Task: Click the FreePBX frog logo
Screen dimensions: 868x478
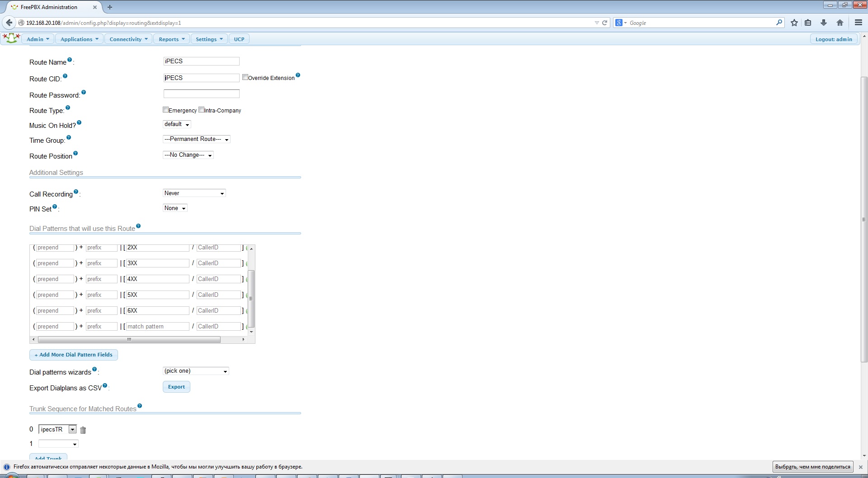Action: coord(11,39)
